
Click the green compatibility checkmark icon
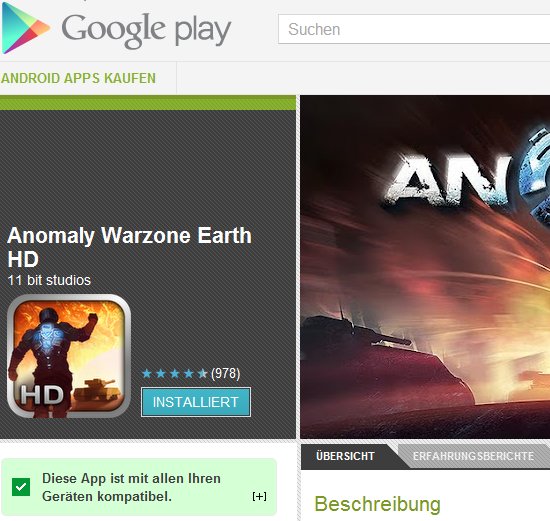tap(21, 487)
